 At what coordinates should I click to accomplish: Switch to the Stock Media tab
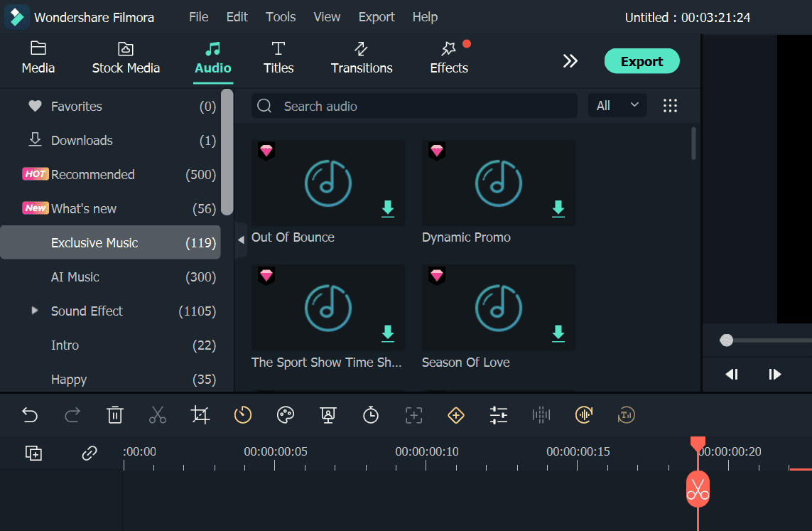click(x=126, y=58)
